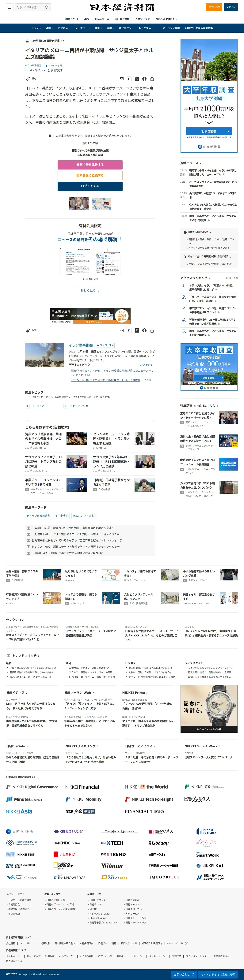
Task: Open the マーケット dropdown menu
Action: point(83,28)
